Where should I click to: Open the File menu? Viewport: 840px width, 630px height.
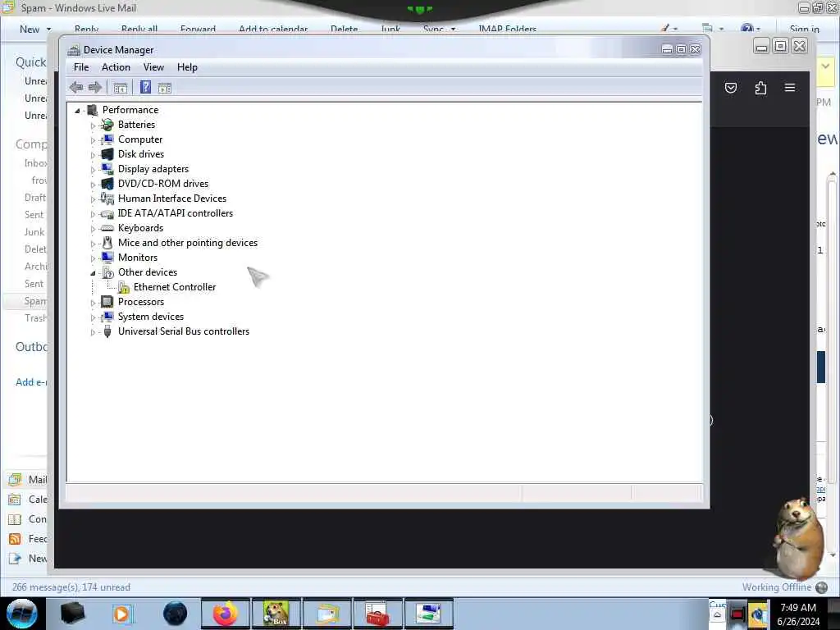click(81, 67)
